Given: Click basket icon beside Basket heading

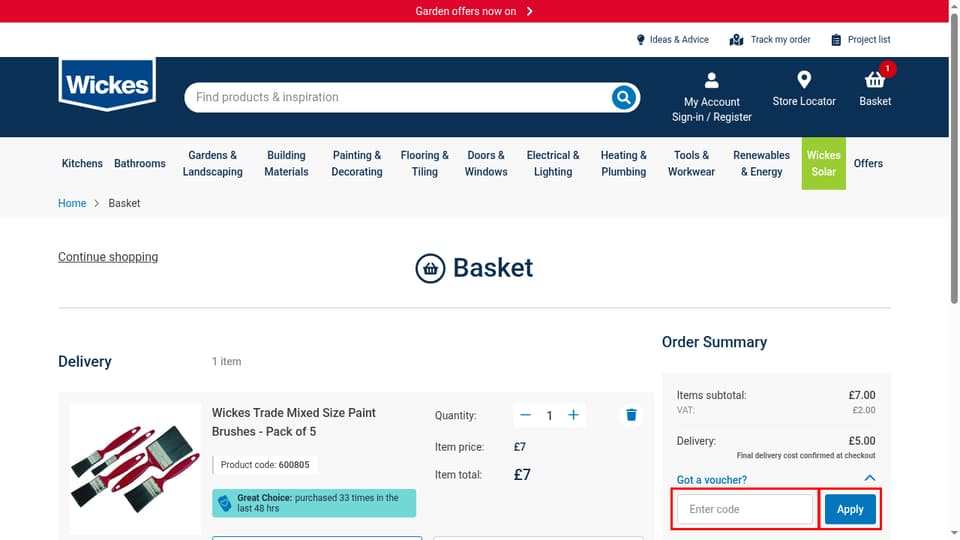Looking at the screenshot, I should click(x=430, y=268).
